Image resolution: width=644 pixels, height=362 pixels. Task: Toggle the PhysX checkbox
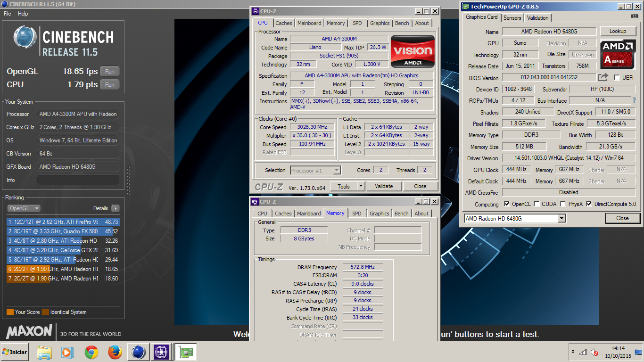point(563,204)
